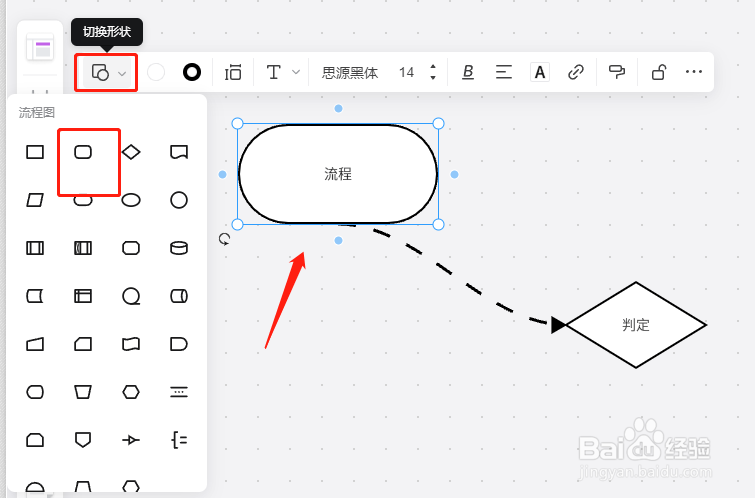755x498 pixels.
Task: Open the black border color ring swatch
Action: coord(192,73)
